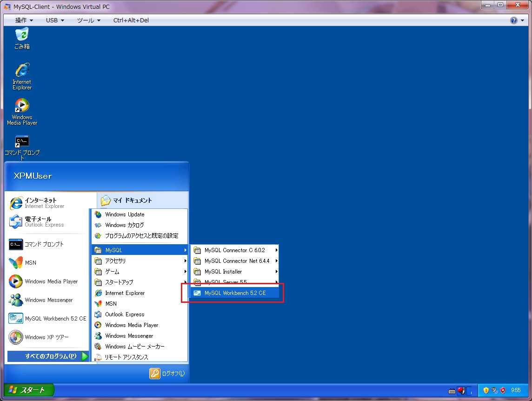Expand the MySQL program folder
The width and height of the screenshot is (532, 401).
coord(140,250)
